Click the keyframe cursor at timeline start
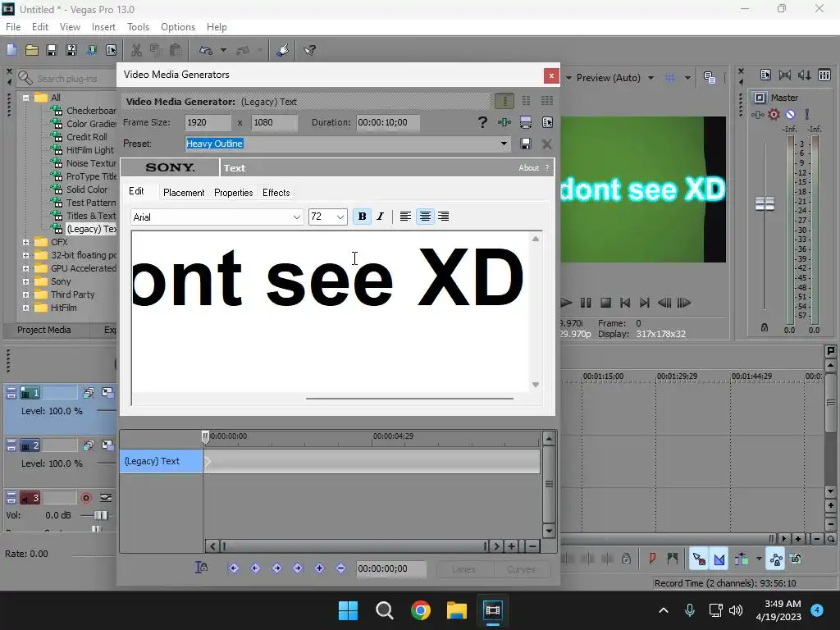 [x=205, y=436]
